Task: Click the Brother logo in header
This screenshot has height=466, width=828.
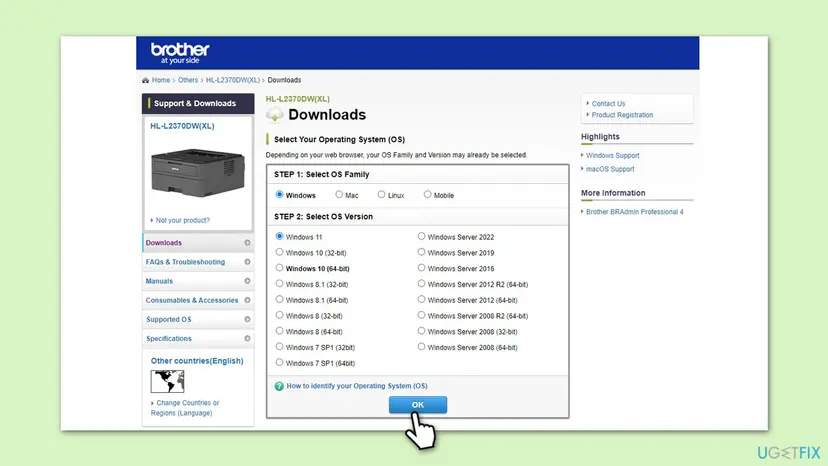Action: [180, 53]
